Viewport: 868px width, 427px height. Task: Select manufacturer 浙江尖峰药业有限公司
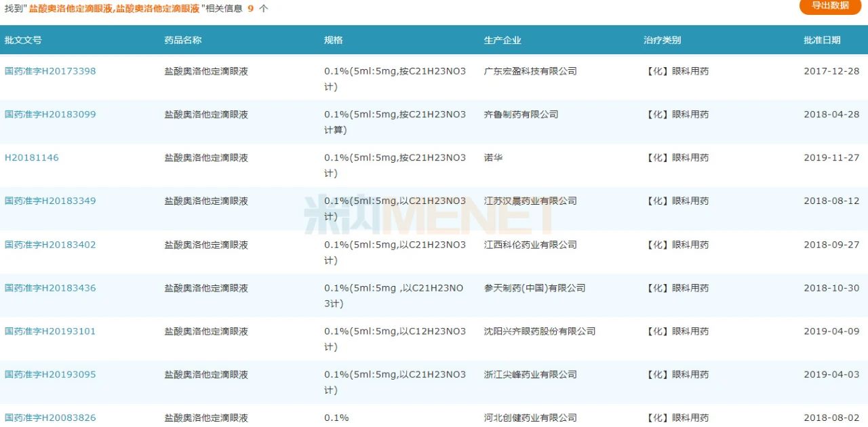point(530,375)
